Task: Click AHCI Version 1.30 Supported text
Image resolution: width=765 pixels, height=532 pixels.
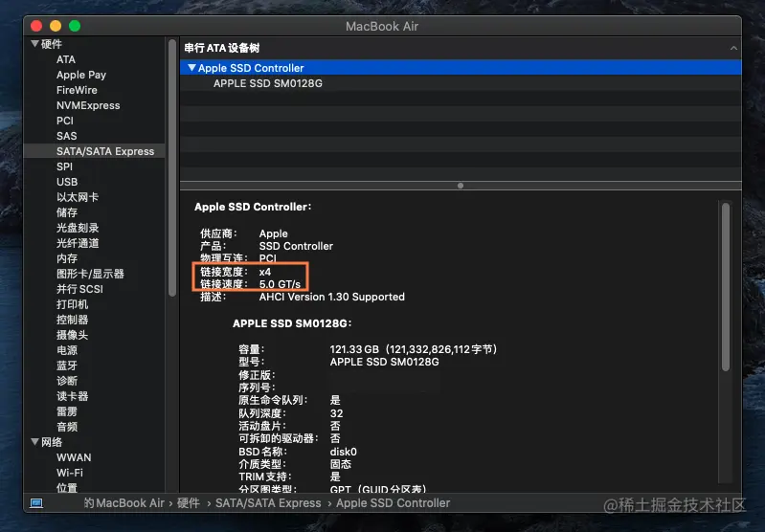Action: tap(332, 297)
